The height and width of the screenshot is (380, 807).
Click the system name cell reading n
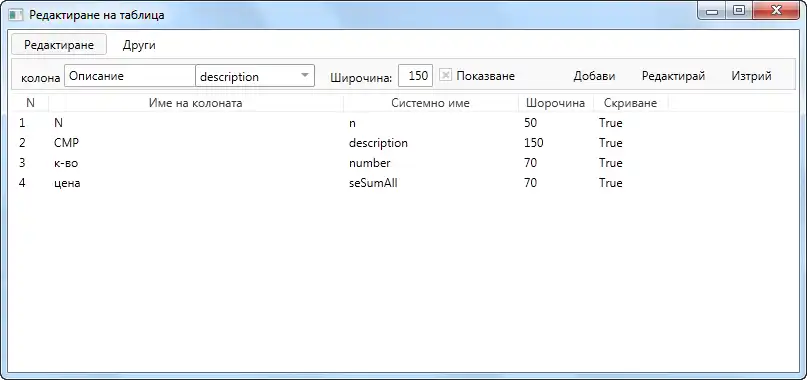click(353, 124)
